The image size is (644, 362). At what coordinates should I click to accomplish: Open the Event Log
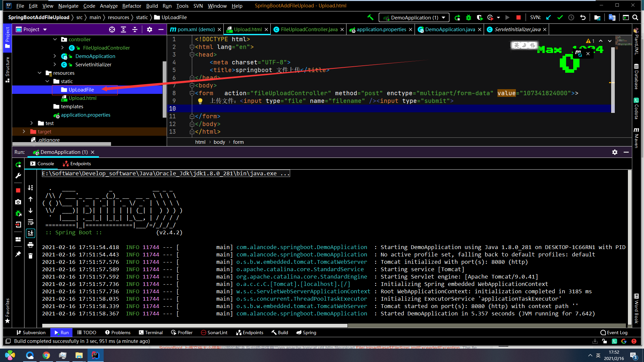pos(614,333)
